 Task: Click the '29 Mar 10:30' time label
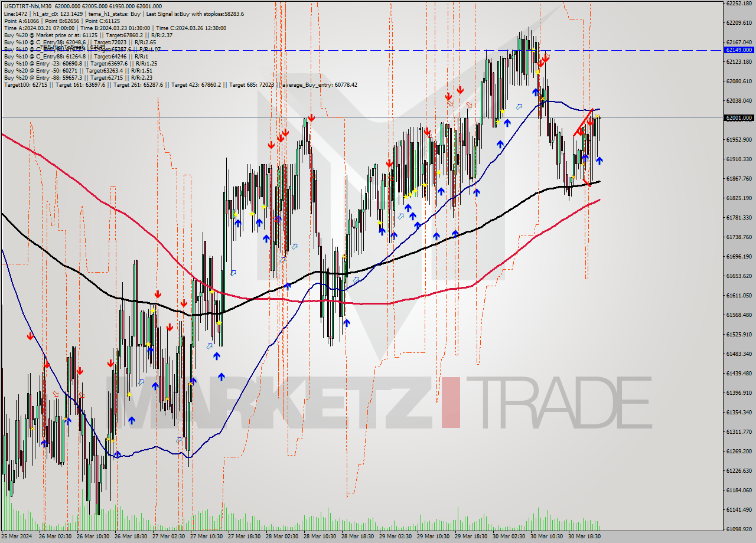(434, 537)
